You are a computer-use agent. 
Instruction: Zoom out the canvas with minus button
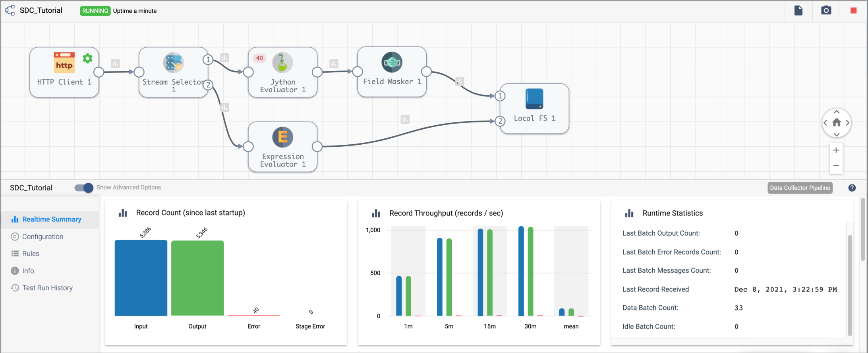(x=836, y=166)
